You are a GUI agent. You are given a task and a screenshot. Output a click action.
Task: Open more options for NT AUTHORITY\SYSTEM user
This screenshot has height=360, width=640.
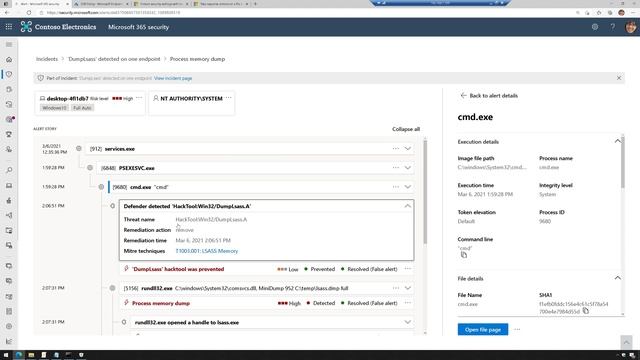[x=229, y=98]
